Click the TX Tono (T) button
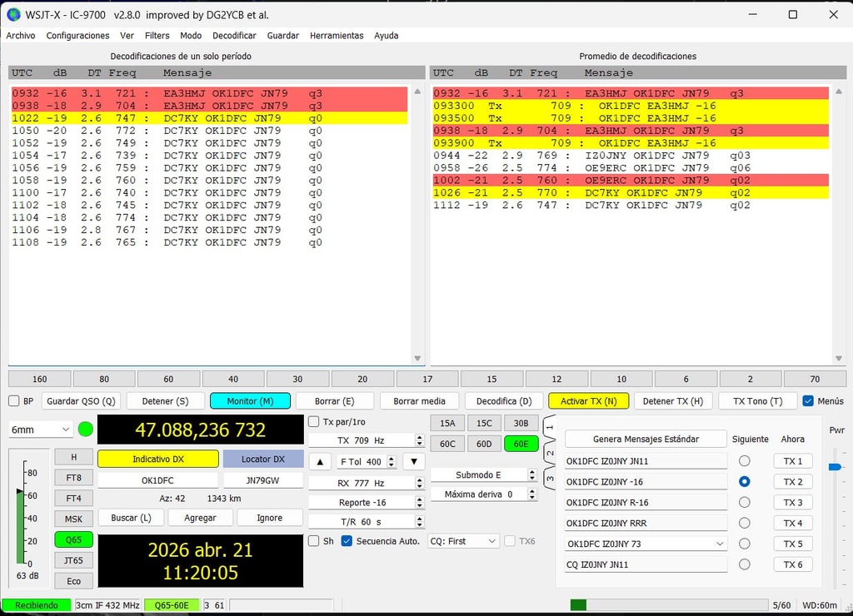Screen dimensions: 853x616 758,401
